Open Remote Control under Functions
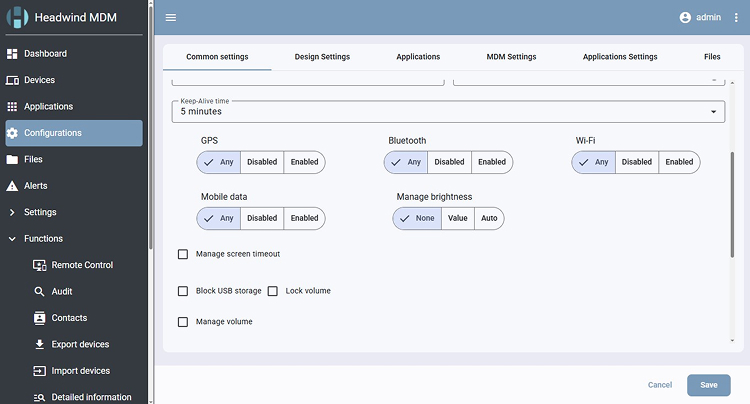Image resolution: width=750 pixels, height=404 pixels. click(x=74, y=265)
